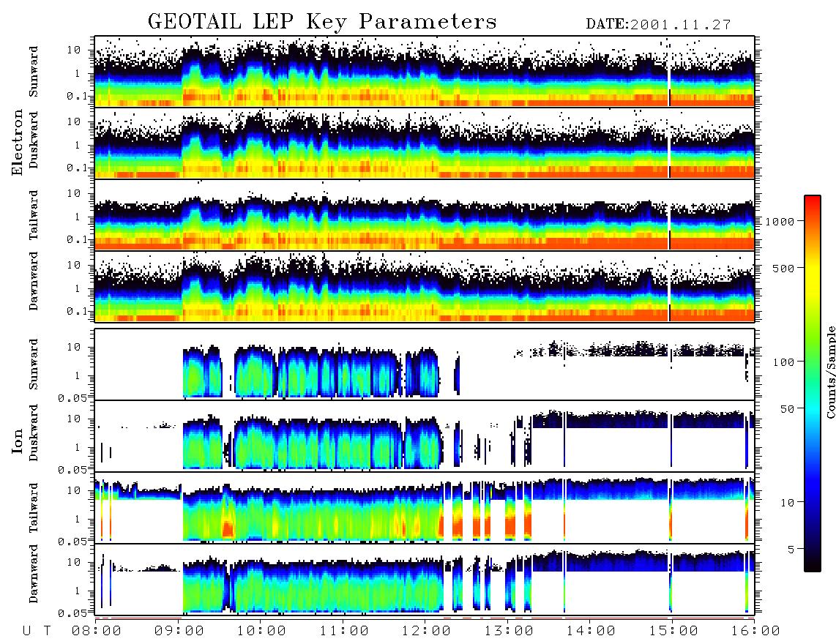Click the U T time axis label
This screenshot has width=836, height=644.
(x=37, y=631)
